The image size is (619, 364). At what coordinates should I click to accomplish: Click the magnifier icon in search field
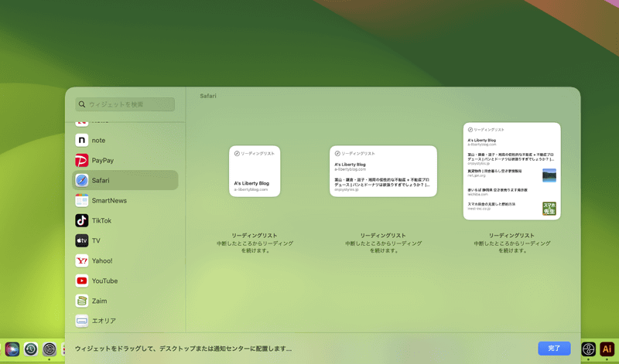82,104
